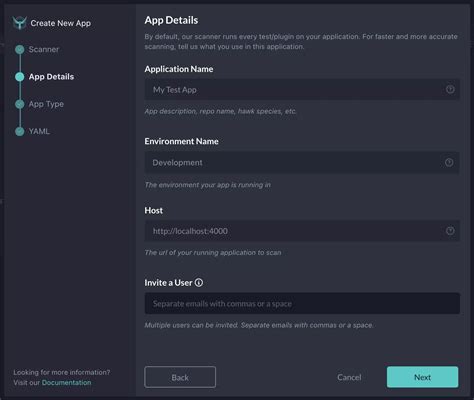Cancel the app creation

[x=349, y=377]
